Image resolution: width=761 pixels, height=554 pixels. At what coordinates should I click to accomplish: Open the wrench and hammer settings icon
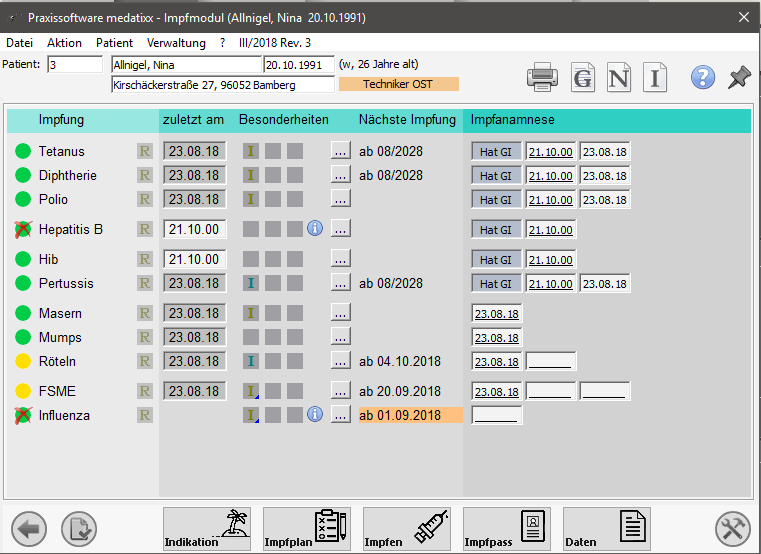[733, 527]
